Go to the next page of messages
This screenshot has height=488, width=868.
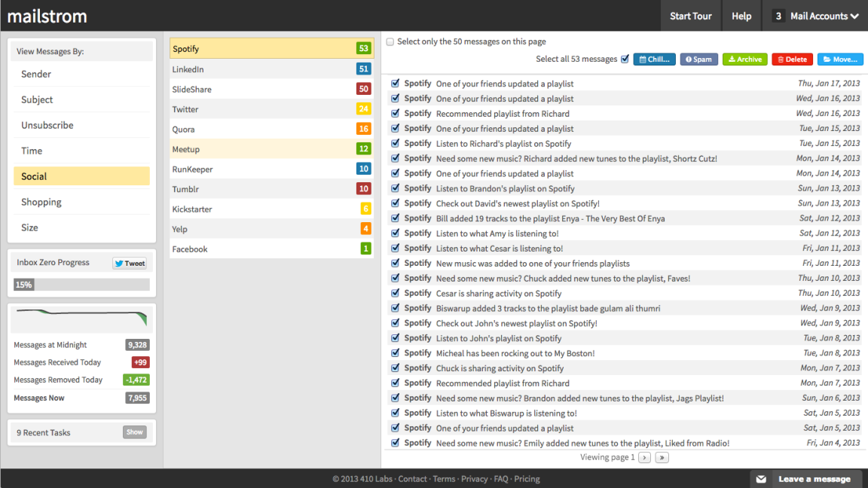[644, 457]
